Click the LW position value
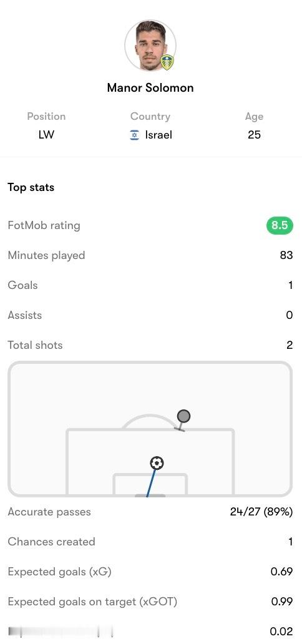This screenshot has width=302, height=644. tap(46, 135)
